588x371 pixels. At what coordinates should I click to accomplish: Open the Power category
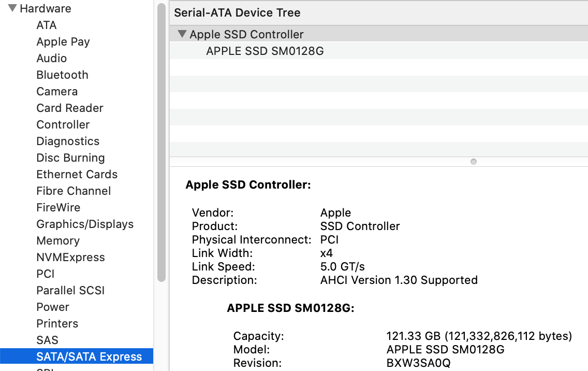(x=52, y=307)
